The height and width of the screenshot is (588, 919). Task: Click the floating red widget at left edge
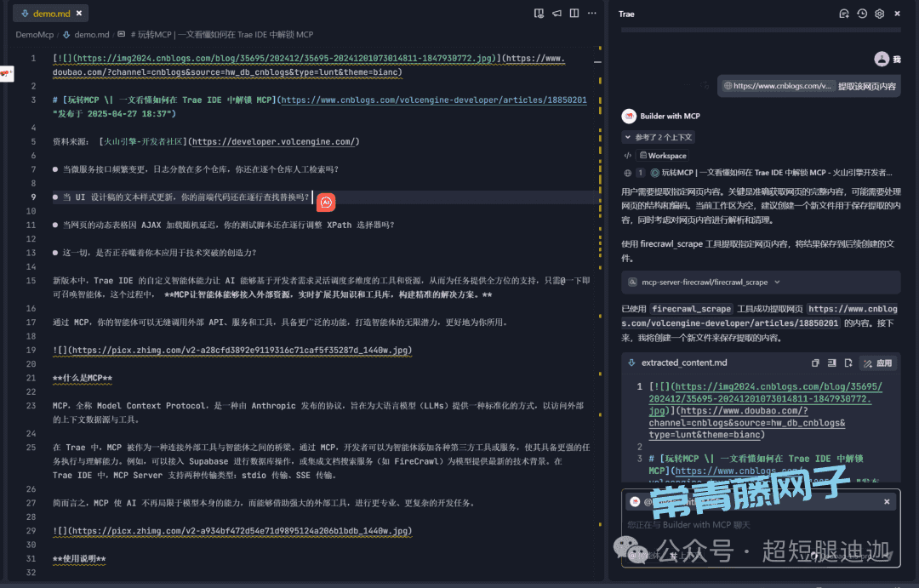(7, 74)
